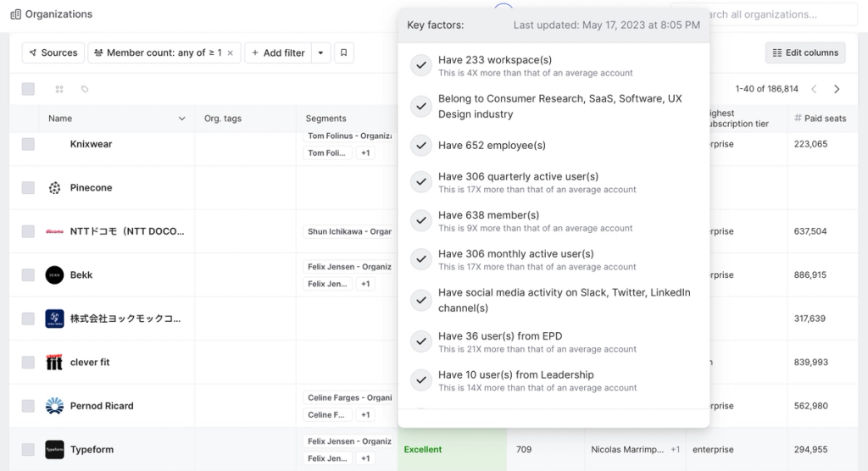Click the 709 value in Typeform row
This screenshot has height=471, width=868.
[524, 450]
